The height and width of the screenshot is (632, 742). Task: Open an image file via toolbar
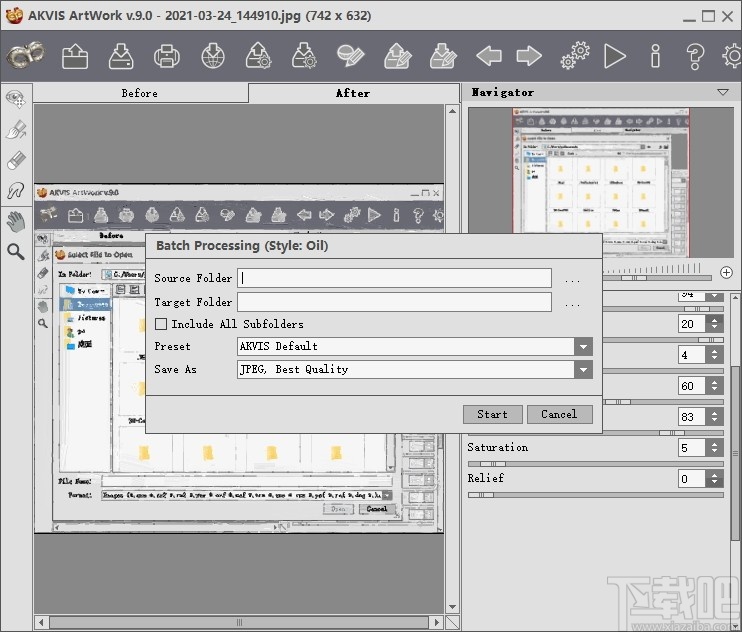[x=75, y=56]
